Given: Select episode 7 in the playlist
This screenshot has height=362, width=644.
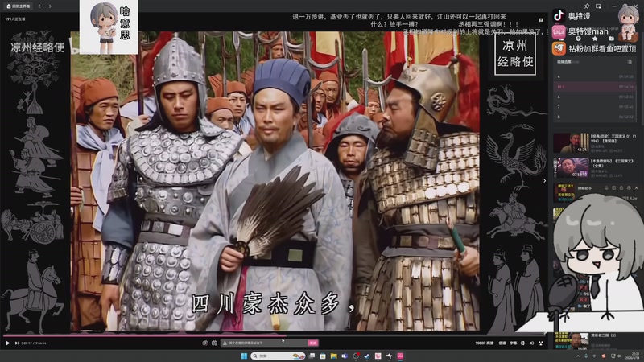Looking at the screenshot, I should click(595, 107).
